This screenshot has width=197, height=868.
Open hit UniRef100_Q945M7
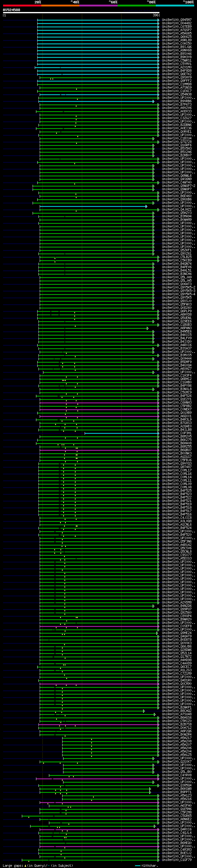(x=177, y=20)
